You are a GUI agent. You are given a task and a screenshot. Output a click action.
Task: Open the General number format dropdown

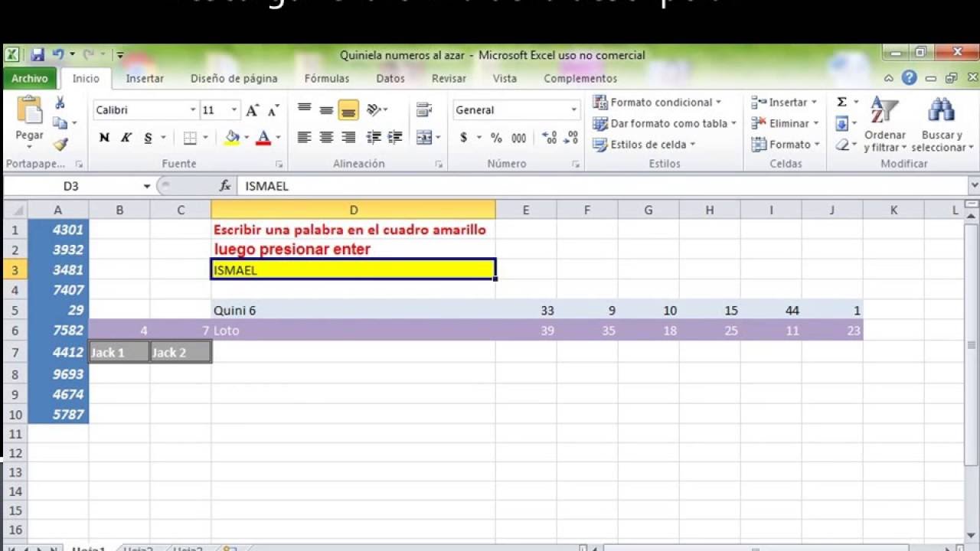point(573,110)
